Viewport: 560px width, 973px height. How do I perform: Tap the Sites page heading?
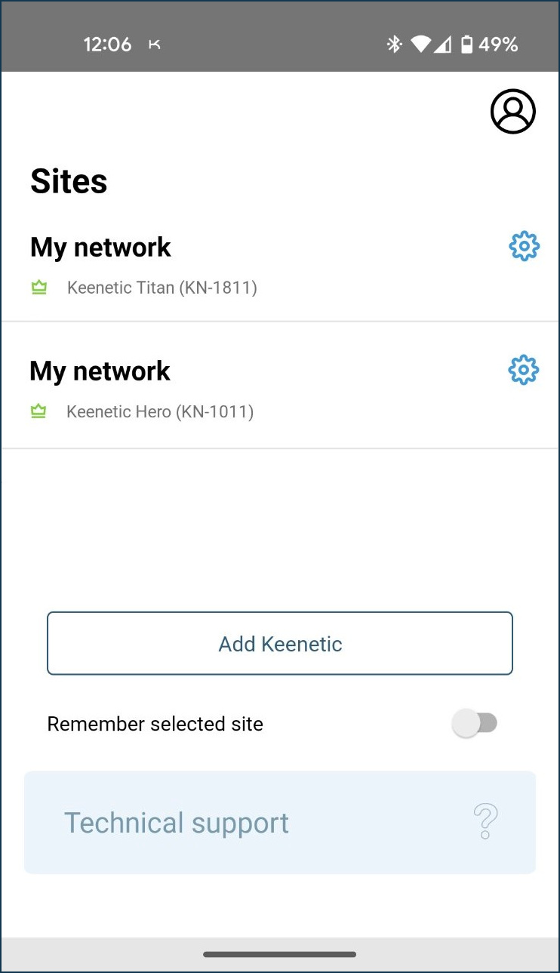point(69,181)
